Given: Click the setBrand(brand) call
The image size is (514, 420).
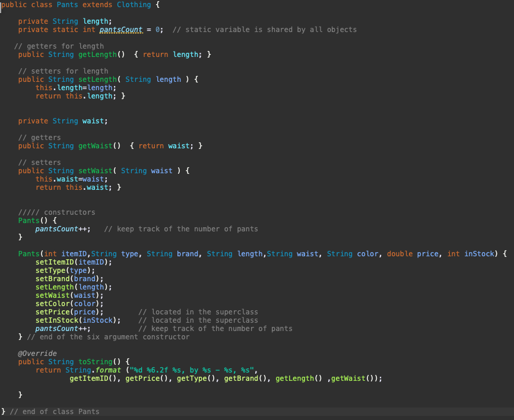Looking at the screenshot, I should click(69, 279).
